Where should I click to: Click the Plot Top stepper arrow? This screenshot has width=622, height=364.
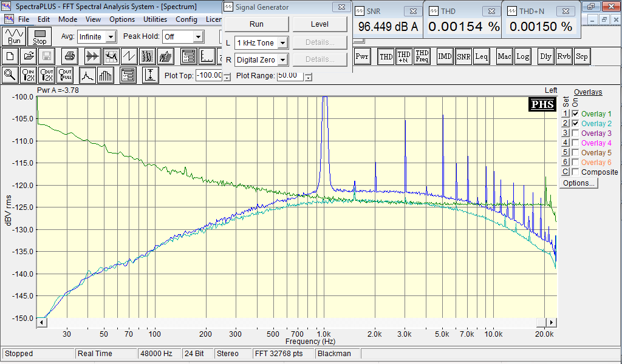(x=227, y=77)
